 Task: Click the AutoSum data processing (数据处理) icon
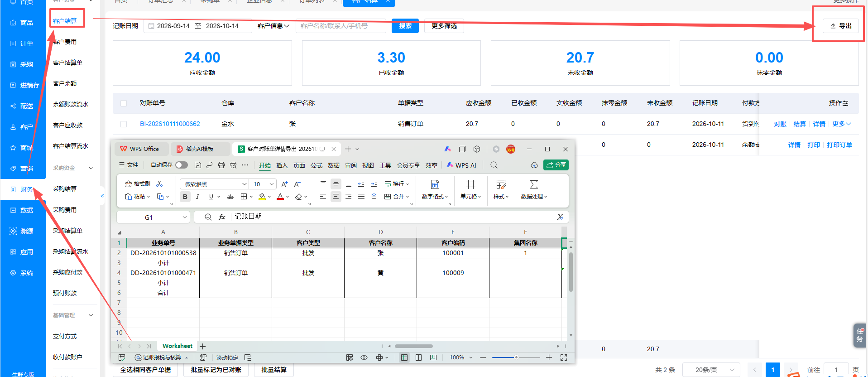tap(534, 184)
